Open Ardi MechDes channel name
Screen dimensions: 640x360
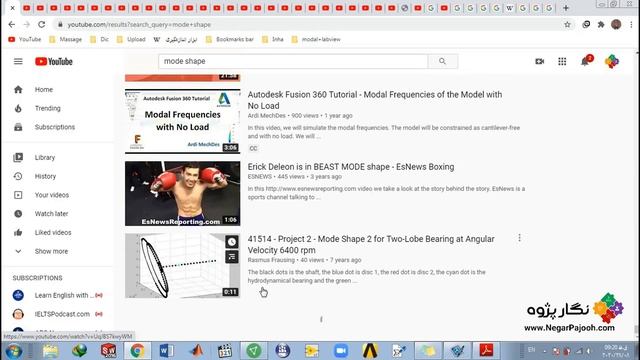tap(267, 116)
